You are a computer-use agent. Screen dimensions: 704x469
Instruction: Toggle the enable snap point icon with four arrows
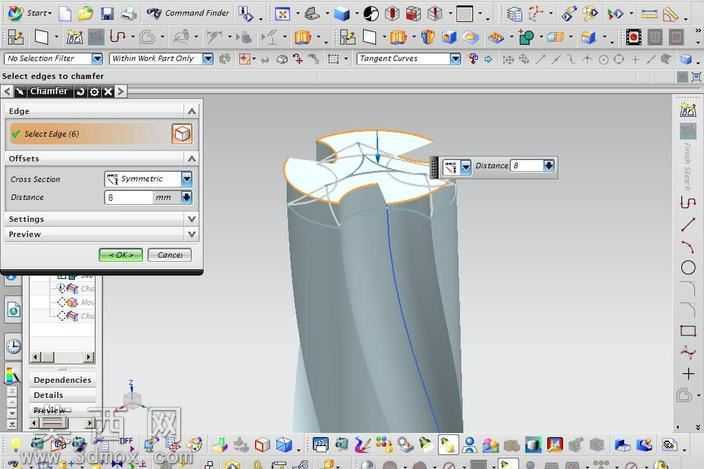[508, 59]
